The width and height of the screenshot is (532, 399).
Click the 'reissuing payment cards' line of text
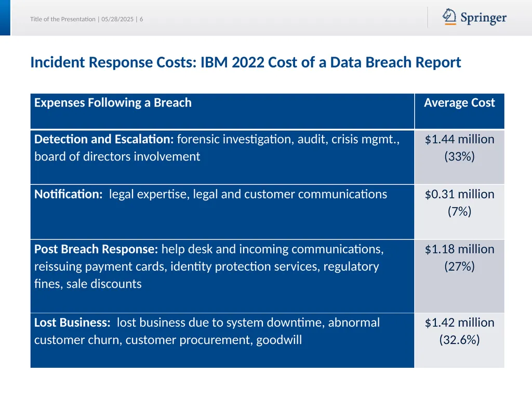click(x=207, y=267)
